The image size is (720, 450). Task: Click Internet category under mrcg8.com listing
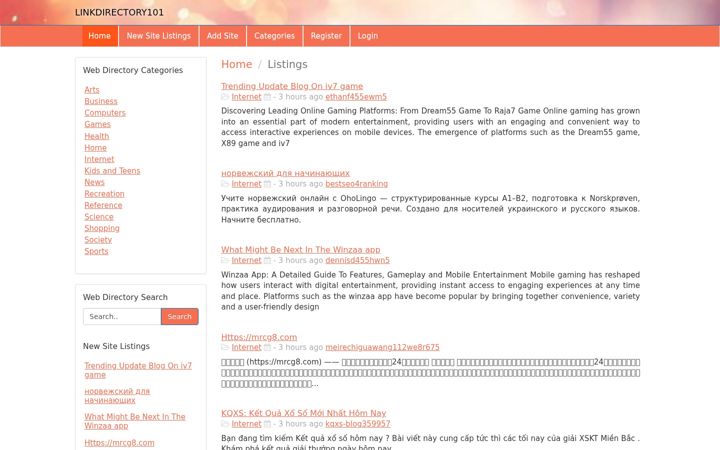coord(247,347)
